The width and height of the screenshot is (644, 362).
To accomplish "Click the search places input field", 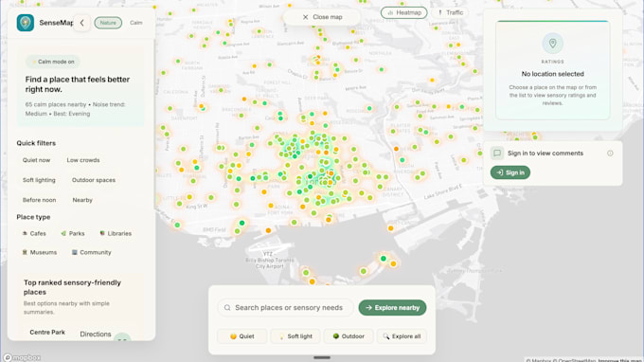I will (x=285, y=307).
